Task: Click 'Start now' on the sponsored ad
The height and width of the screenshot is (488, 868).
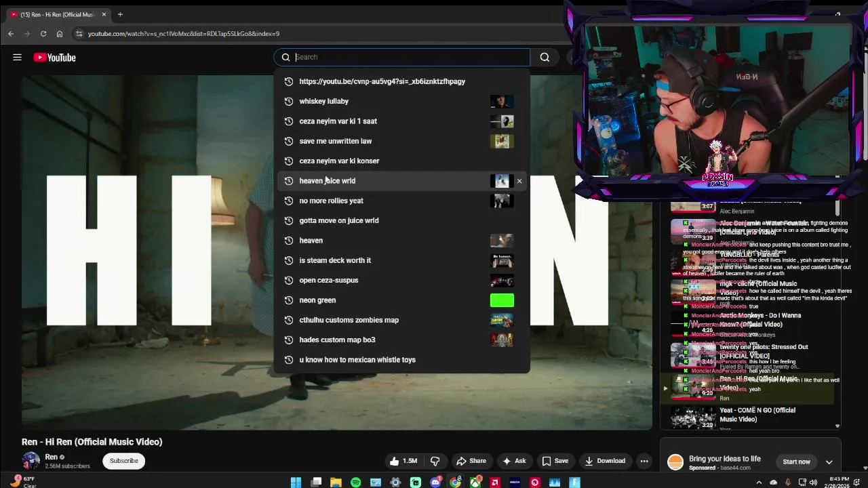Action: click(796, 462)
